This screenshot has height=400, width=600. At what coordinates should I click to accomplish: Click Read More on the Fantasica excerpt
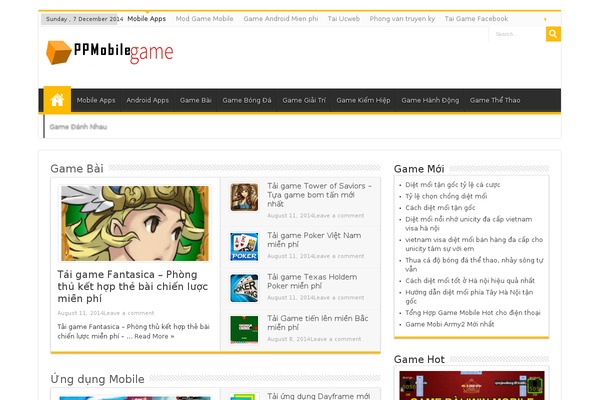click(154, 336)
